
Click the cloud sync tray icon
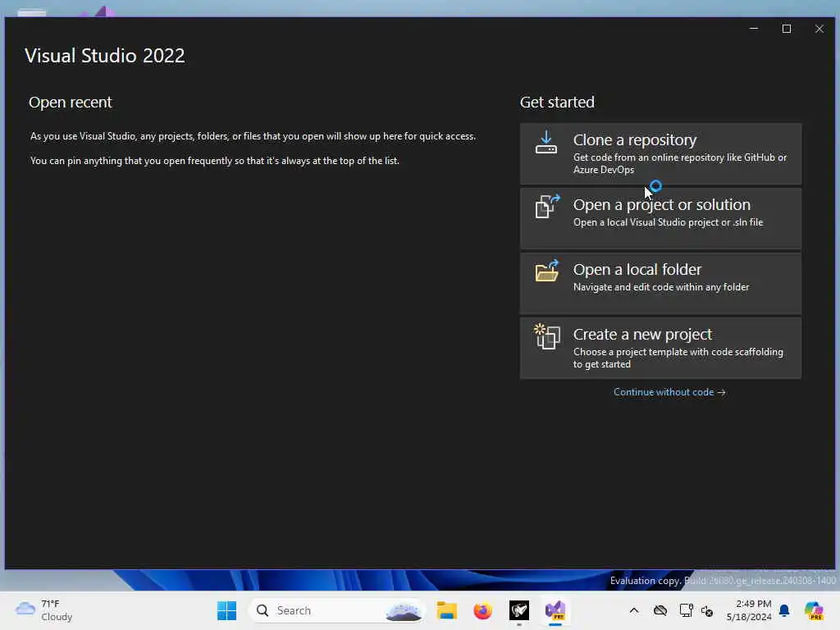(x=660, y=610)
